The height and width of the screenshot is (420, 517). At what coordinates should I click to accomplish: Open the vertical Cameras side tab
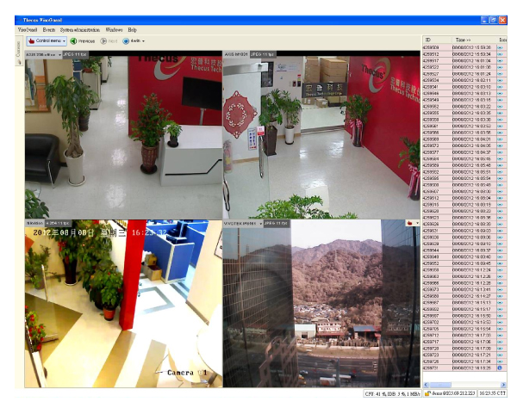(x=18, y=51)
